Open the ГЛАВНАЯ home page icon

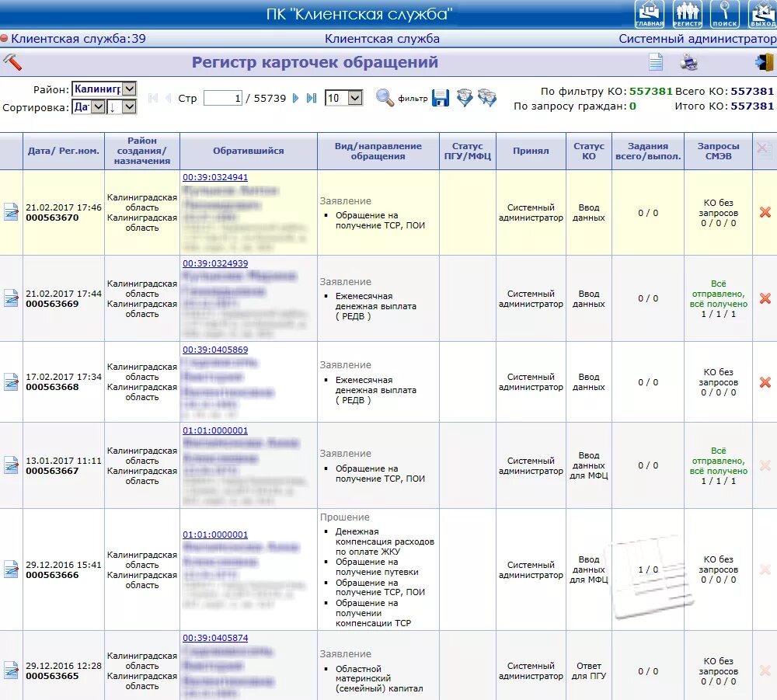tap(649, 14)
